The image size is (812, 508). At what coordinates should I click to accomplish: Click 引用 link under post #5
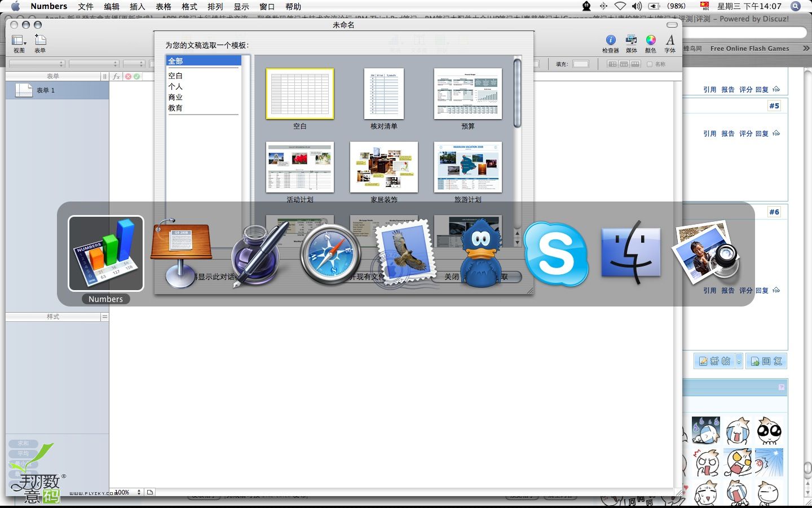709,134
